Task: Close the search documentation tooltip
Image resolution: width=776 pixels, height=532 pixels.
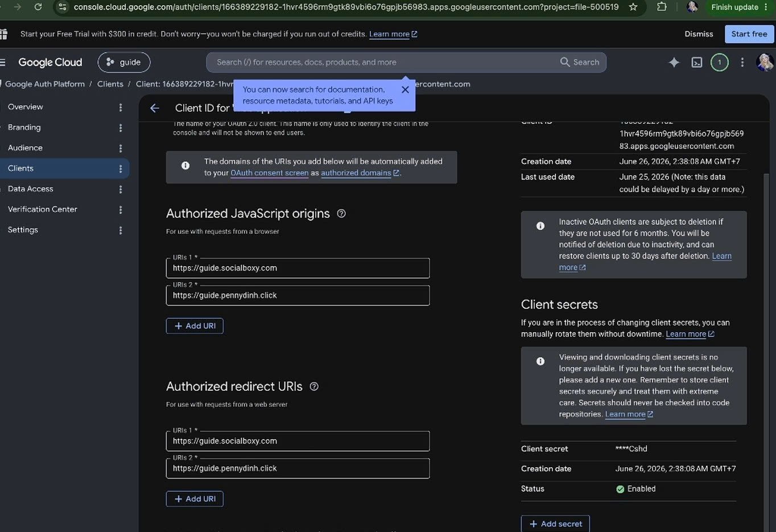Action: (405, 89)
